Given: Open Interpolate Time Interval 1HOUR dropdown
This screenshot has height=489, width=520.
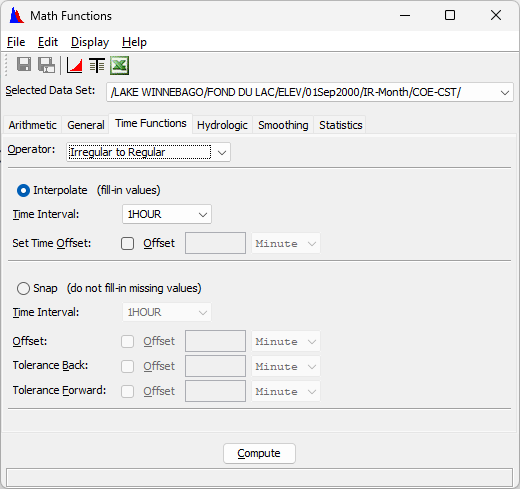Looking at the screenshot, I should pyautogui.click(x=167, y=214).
